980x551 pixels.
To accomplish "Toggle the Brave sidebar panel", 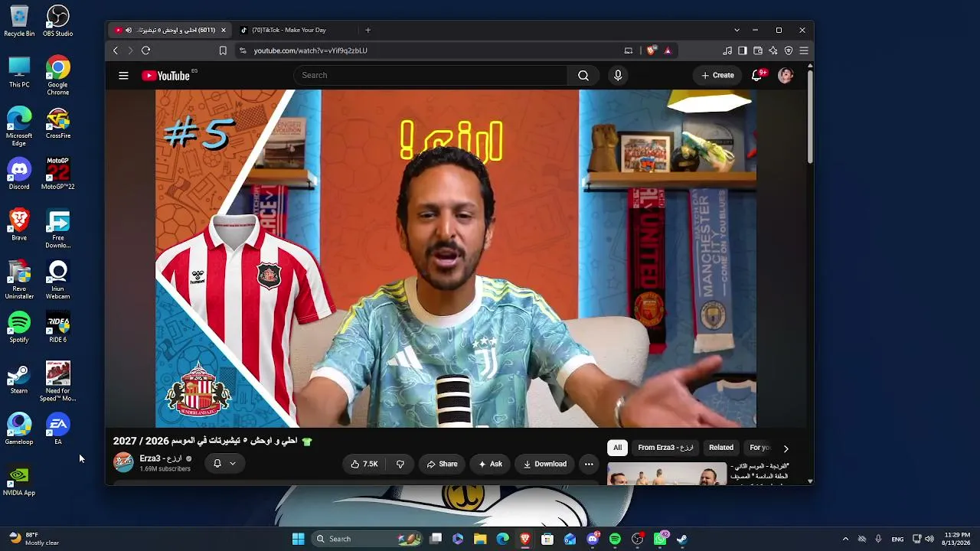I will click(743, 51).
